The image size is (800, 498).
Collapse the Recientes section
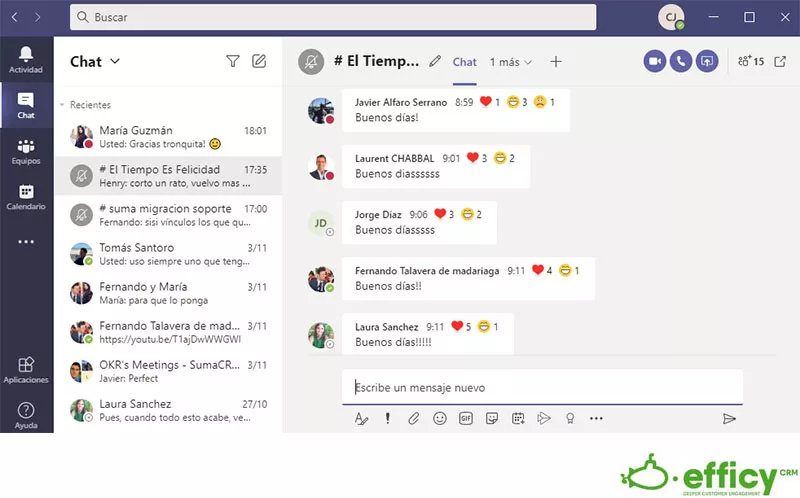[62, 105]
